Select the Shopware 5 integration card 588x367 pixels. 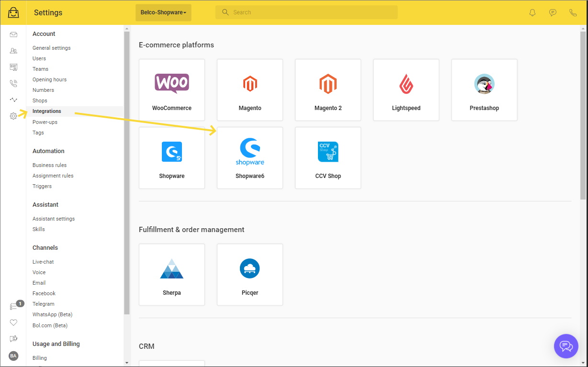(172, 158)
